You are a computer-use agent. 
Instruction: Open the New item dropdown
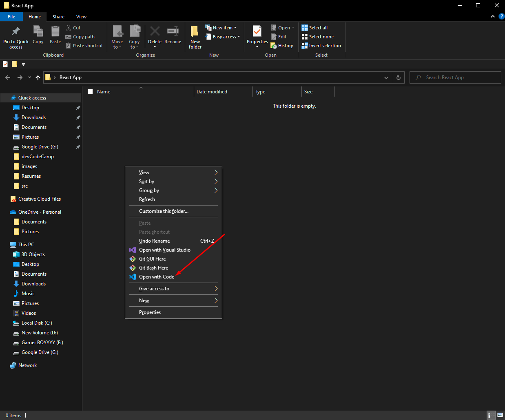tap(221, 27)
